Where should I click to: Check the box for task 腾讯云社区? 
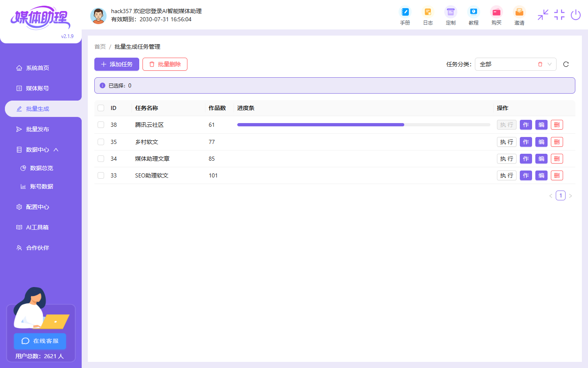click(101, 125)
